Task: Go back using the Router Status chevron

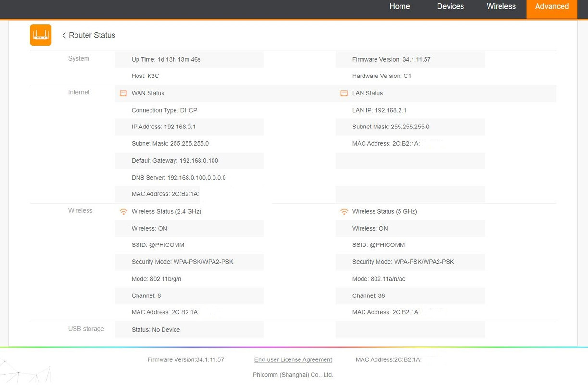Action: [64, 35]
